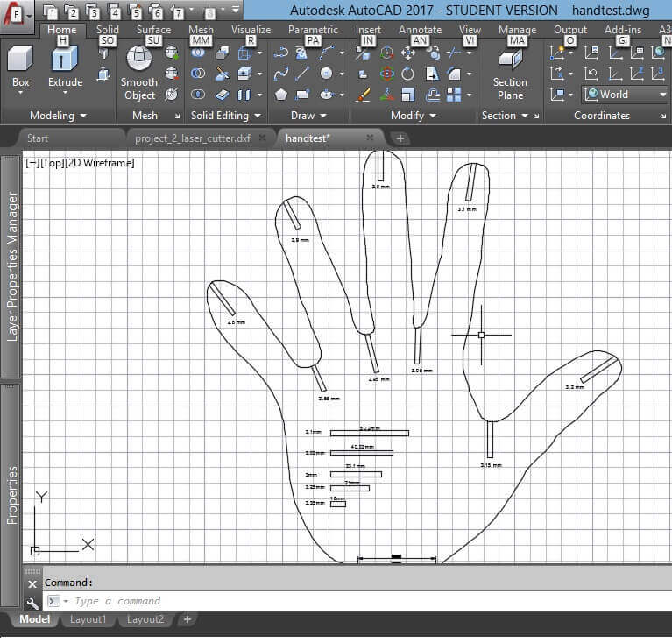Select the Polyline draw tool
Viewport: 672px width, 643px height.
pyautogui.click(x=281, y=53)
